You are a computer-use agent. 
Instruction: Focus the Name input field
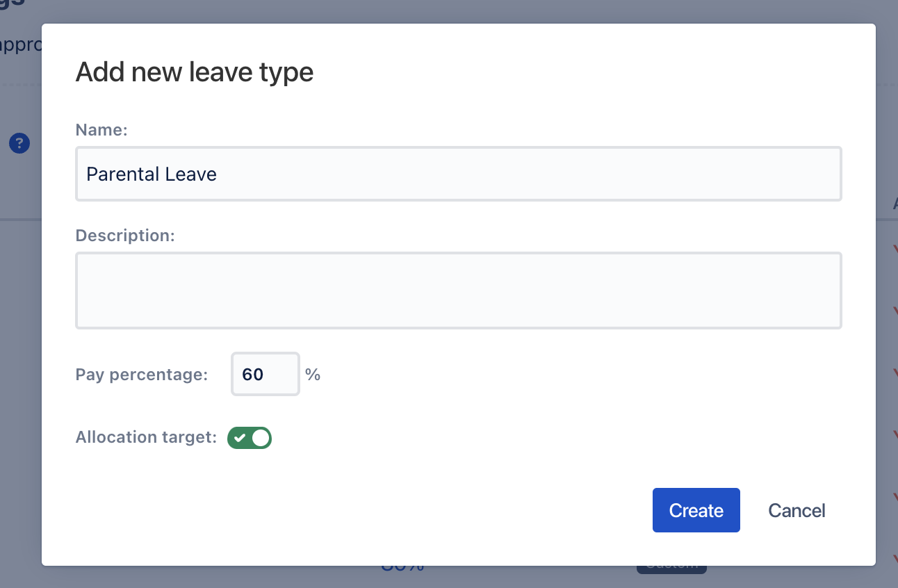point(459,174)
